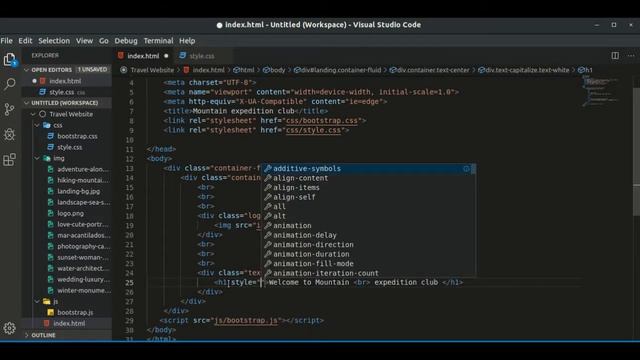Open the Terminal menu
Viewport: 640px width, 360px height.
[158, 41]
